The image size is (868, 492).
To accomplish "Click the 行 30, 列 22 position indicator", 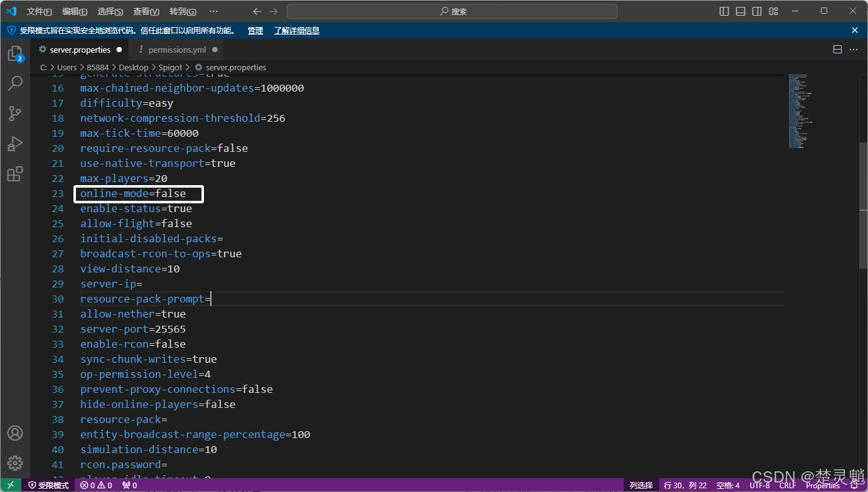I will tap(686, 485).
